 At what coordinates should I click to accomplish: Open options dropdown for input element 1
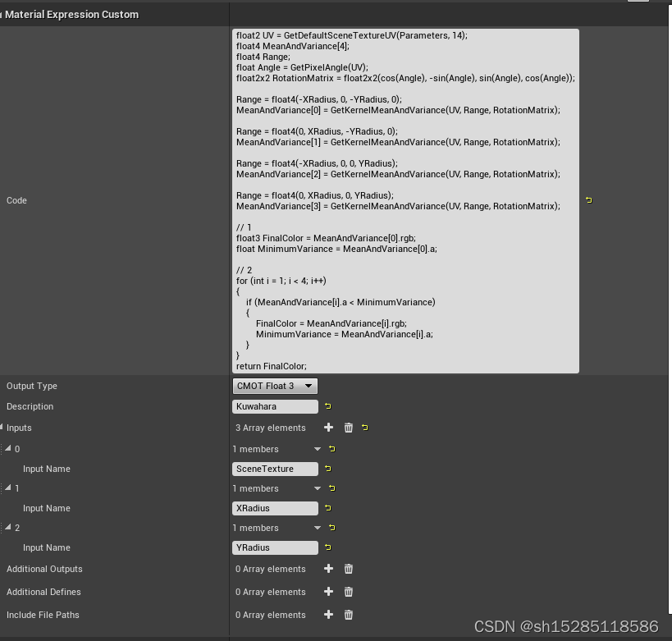click(x=318, y=488)
